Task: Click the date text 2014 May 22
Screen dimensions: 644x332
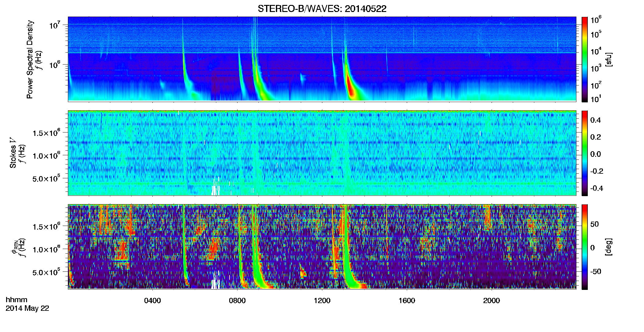Action: [x=27, y=308]
